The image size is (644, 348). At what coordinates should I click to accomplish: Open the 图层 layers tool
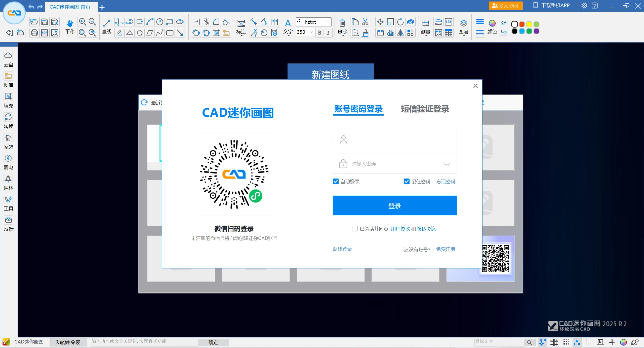pyautogui.click(x=463, y=23)
